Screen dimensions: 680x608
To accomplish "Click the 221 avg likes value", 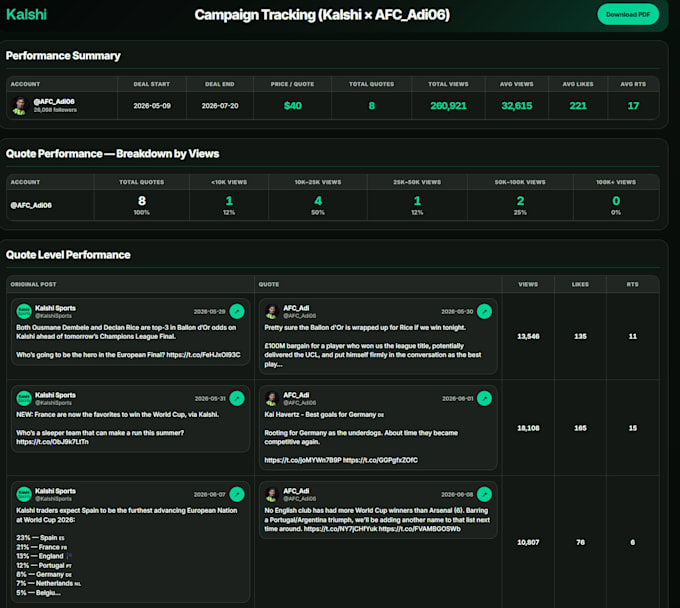I will [x=578, y=106].
